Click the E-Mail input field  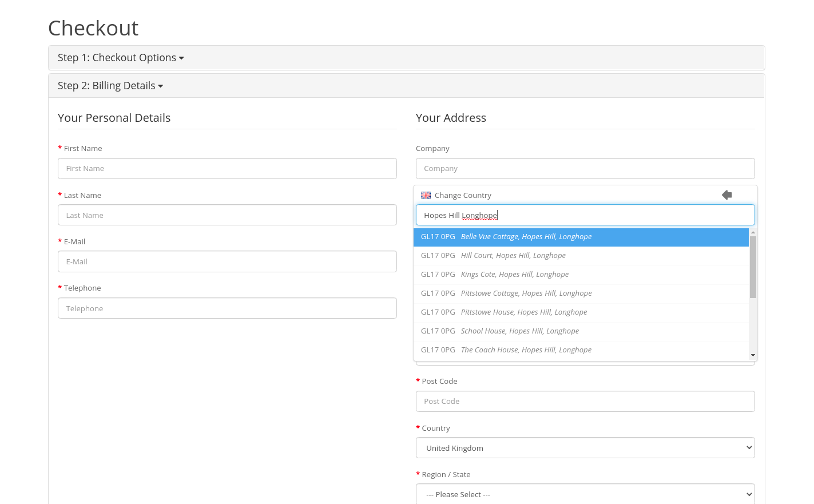point(227,261)
